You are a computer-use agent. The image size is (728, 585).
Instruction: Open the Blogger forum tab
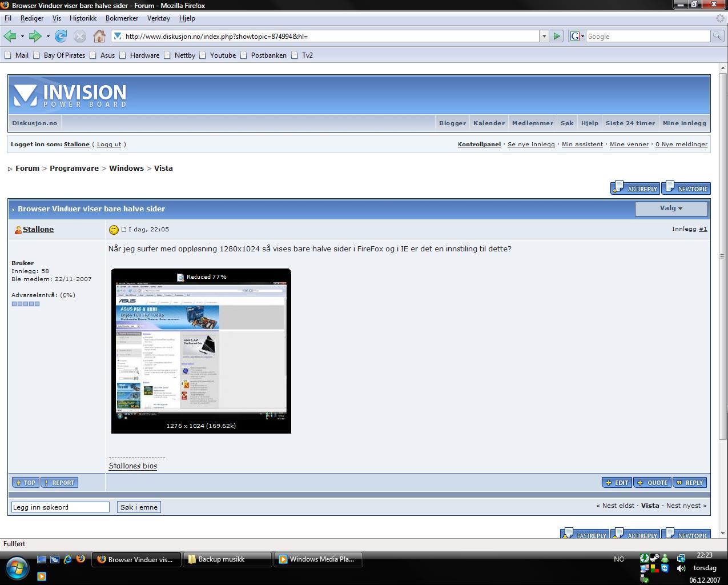(452, 123)
